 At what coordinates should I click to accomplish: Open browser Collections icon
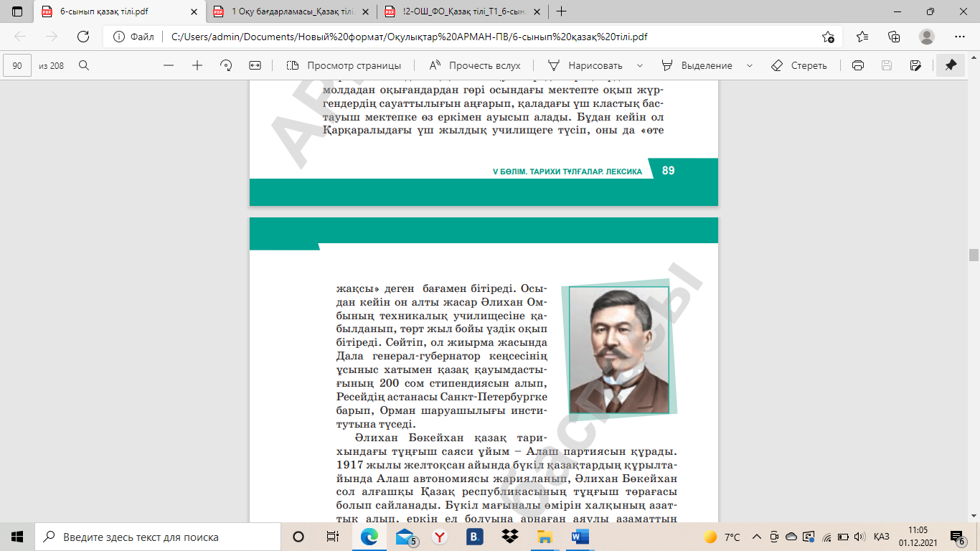pos(894,37)
